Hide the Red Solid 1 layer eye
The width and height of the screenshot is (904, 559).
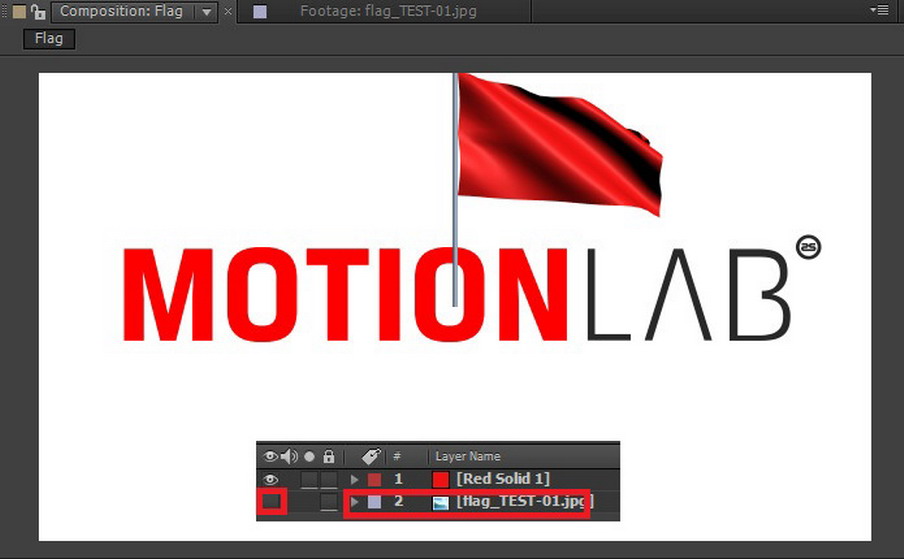270,479
